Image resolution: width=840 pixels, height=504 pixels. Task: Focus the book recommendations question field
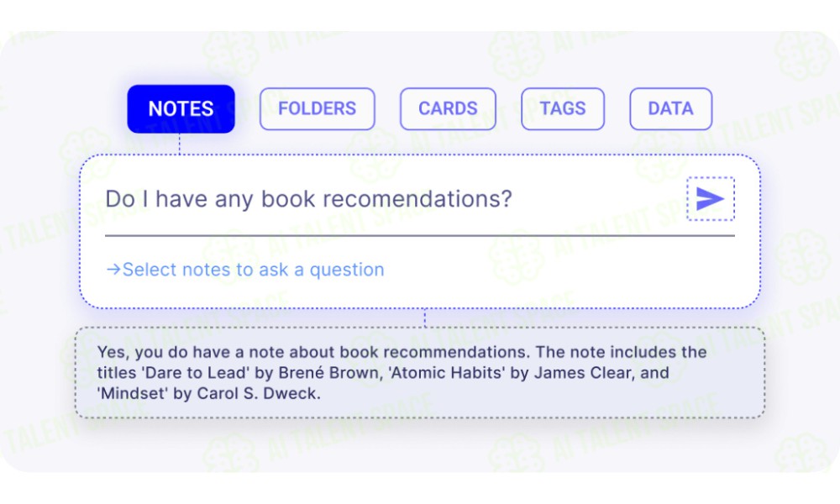[x=393, y=199]
